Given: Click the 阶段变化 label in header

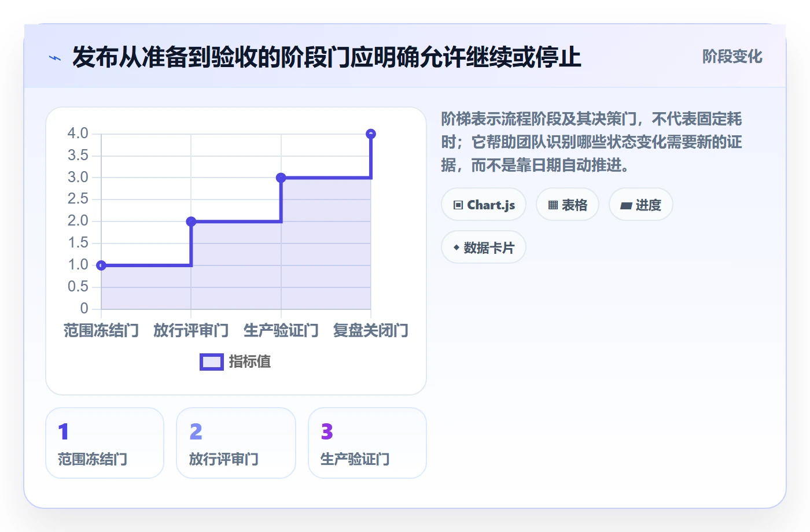Looking at the screenshot, I should point(732,57).
